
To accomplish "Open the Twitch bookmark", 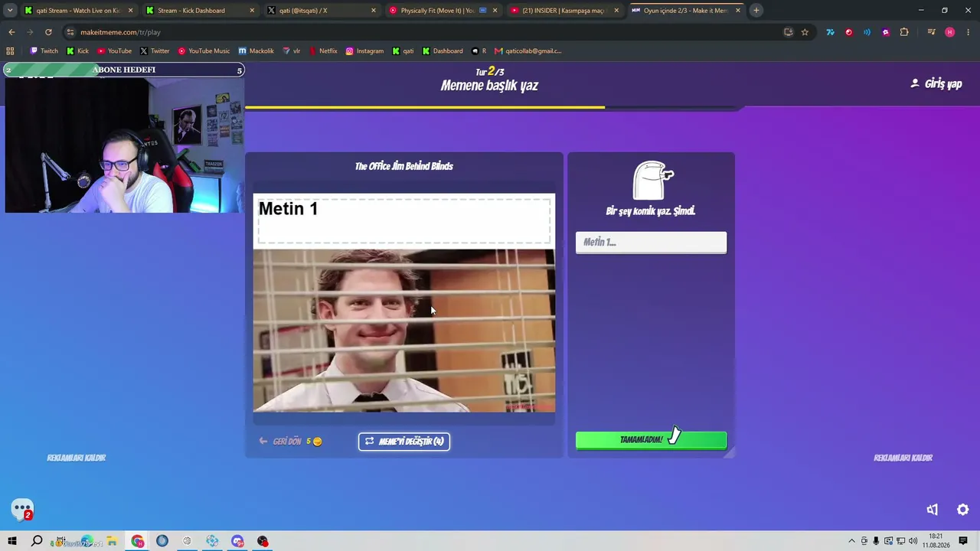I will pyautogui.click(x=44, y=51).
